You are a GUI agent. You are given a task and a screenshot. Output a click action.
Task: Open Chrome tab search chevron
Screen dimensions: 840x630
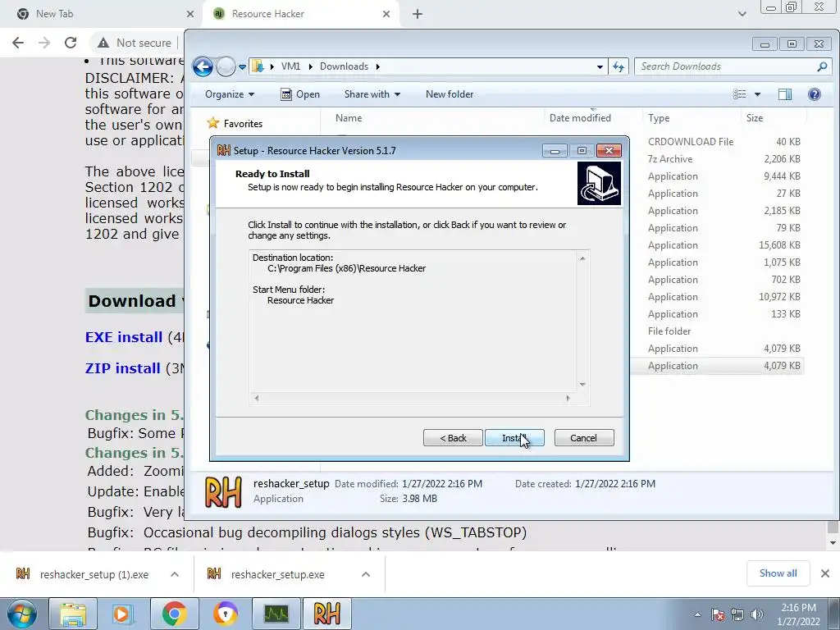(742, 15)
